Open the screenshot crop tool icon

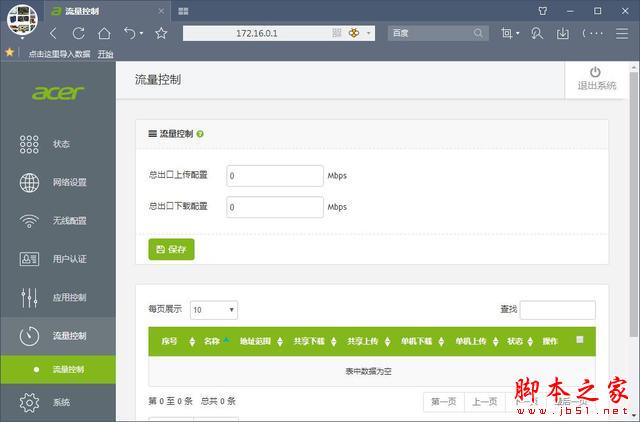506,33
